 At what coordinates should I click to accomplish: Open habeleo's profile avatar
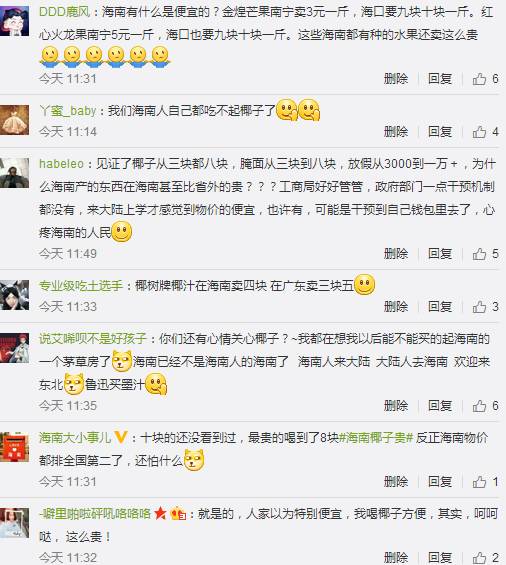pyautogui.click(x=14, y=173)
